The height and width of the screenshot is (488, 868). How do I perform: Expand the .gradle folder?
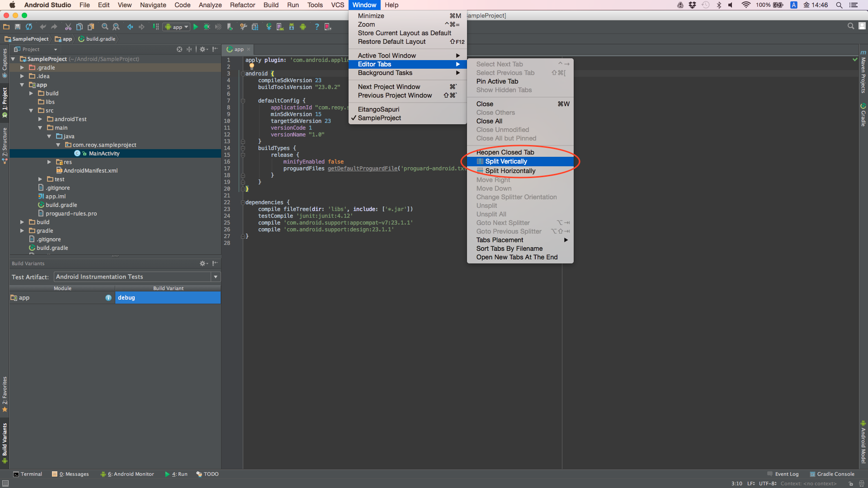coord(22,68)
